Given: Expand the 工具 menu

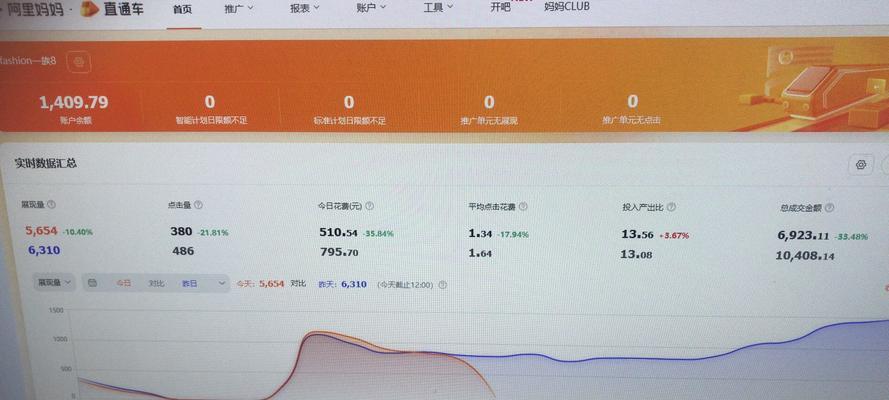Looking at the screenshot, I should (x=438, y=7).
